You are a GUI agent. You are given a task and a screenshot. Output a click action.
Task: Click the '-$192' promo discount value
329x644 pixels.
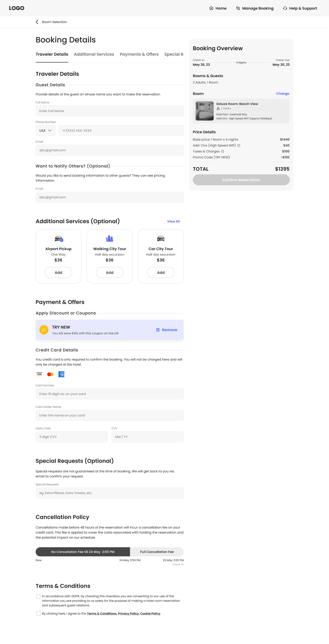[285, 157]
